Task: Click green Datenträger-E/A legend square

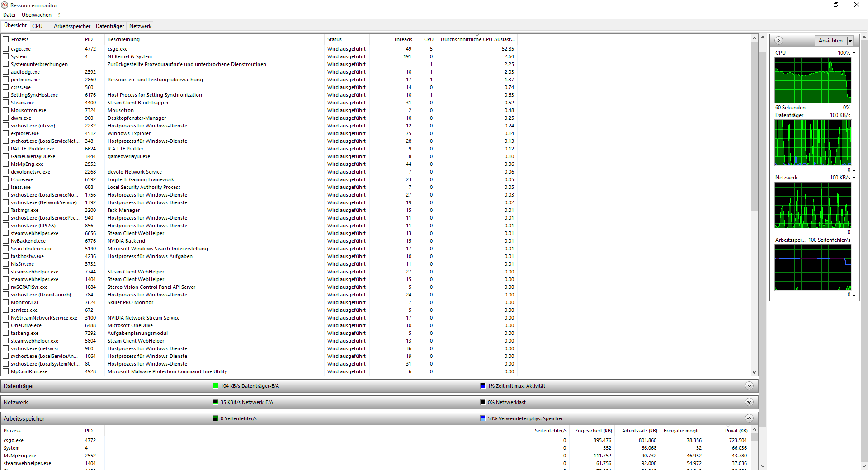Action: (x=215, y=386)
